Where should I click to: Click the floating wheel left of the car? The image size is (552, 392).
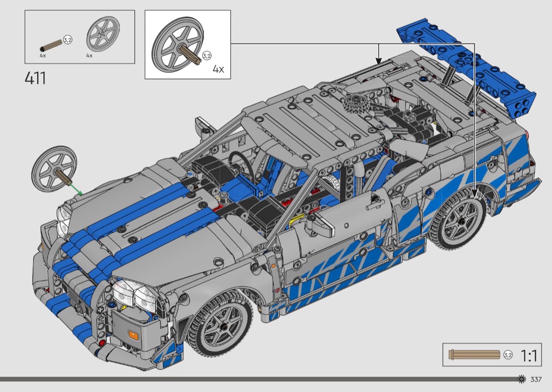(x=54, y=168)
